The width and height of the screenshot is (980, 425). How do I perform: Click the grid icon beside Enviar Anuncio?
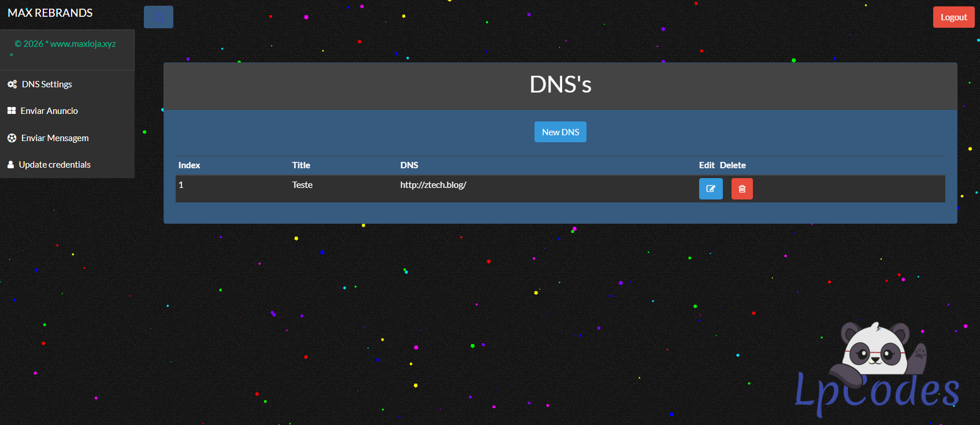tap(12, 110)
